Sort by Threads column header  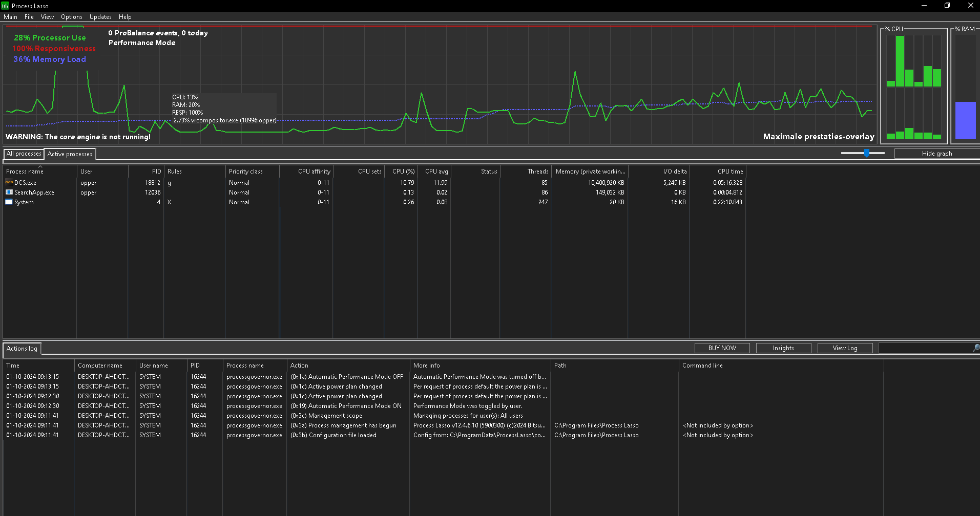click(x=526, y=171)
